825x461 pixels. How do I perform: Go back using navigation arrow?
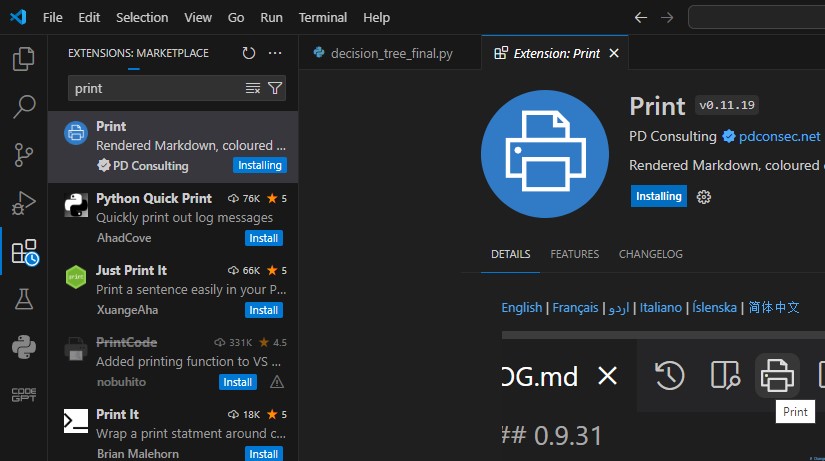640,17
